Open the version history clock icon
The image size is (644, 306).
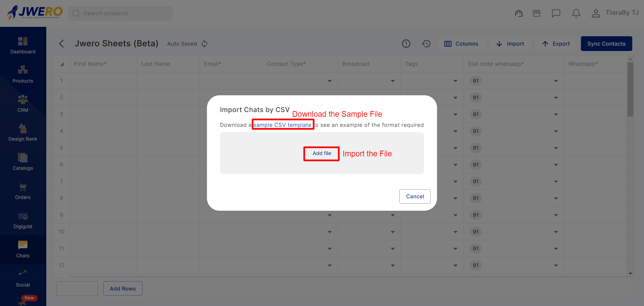[426, 44]
